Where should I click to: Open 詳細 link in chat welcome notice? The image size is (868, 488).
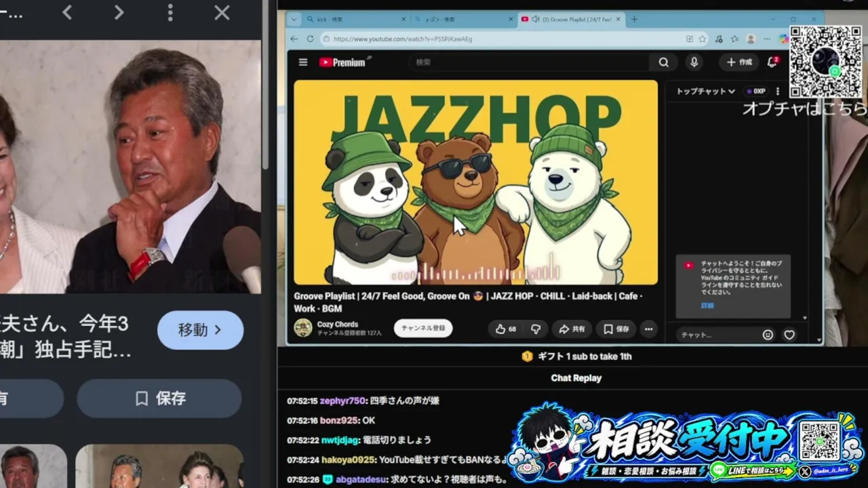coord(707,306)
